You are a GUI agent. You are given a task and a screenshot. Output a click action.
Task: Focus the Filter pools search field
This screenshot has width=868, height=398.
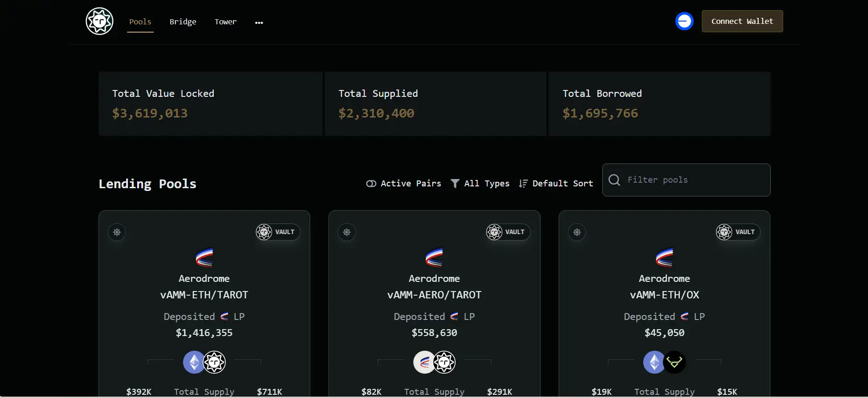(x=693, y=180)
